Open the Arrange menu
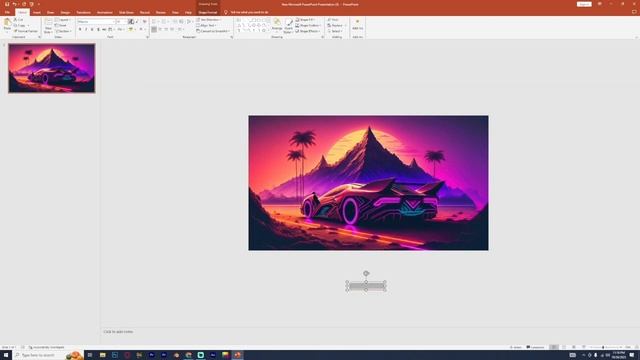640x360 pixels. [x=277, y=26]
